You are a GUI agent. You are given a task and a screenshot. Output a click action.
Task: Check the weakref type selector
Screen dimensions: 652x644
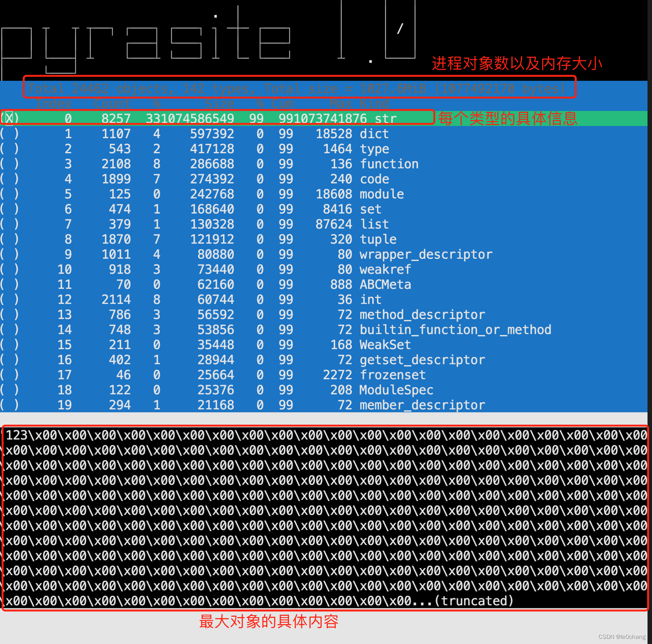pos(10,269)
